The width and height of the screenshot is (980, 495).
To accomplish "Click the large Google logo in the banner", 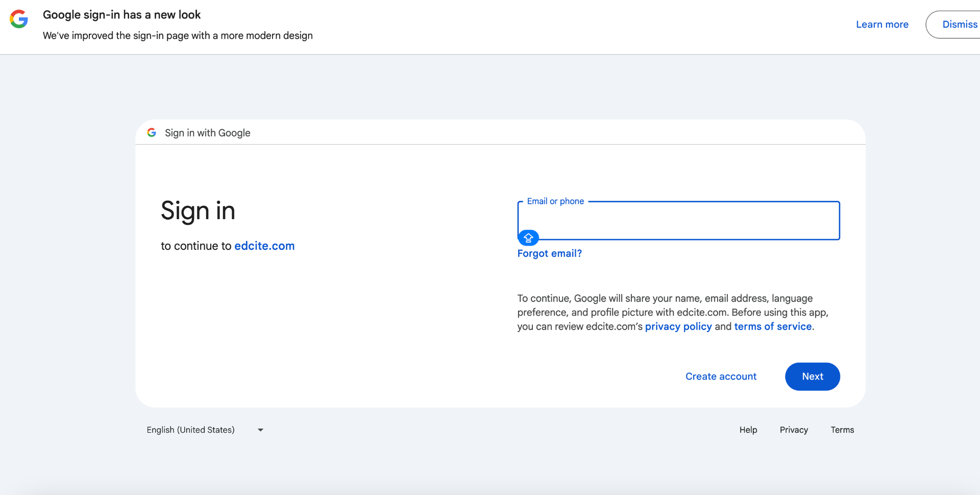I will click(x=19, y=19).
